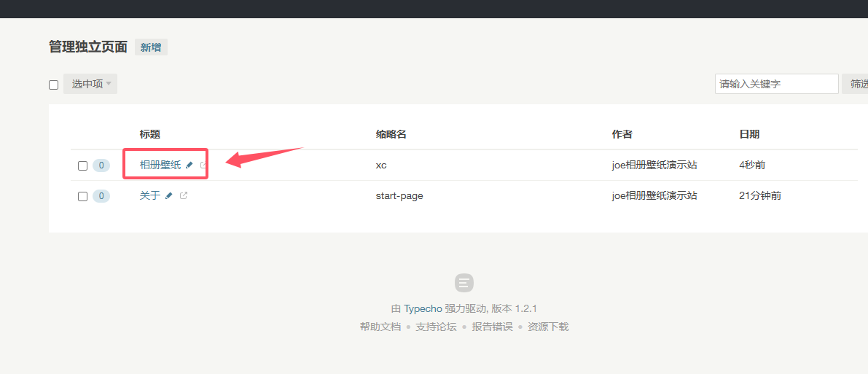
Task: Open the 选中项 dropdown menu
Action: coord(90,84)
